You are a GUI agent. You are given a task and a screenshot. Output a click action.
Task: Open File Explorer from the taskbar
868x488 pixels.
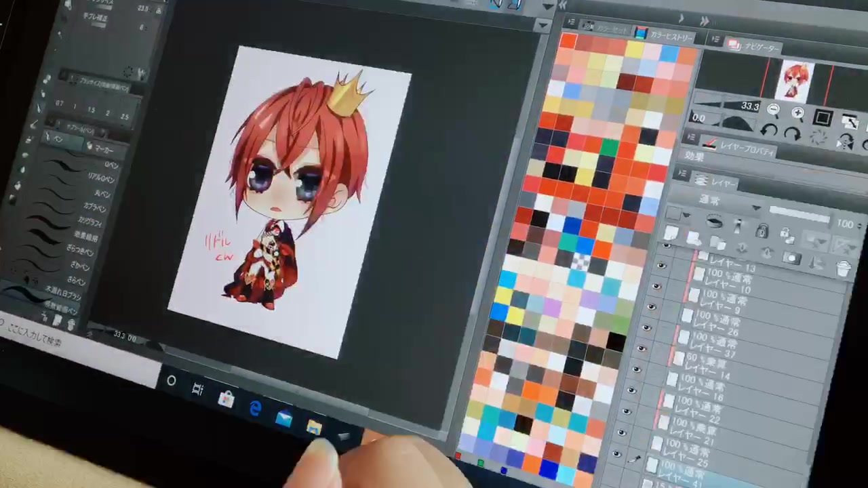point(313,426)
